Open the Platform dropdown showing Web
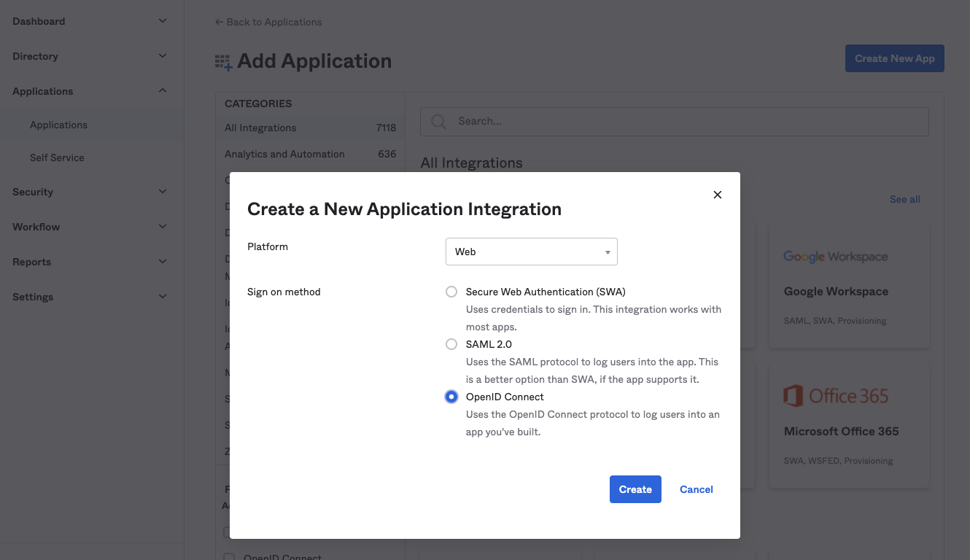This screenshot has width=970, height=560. click(532, 252)
